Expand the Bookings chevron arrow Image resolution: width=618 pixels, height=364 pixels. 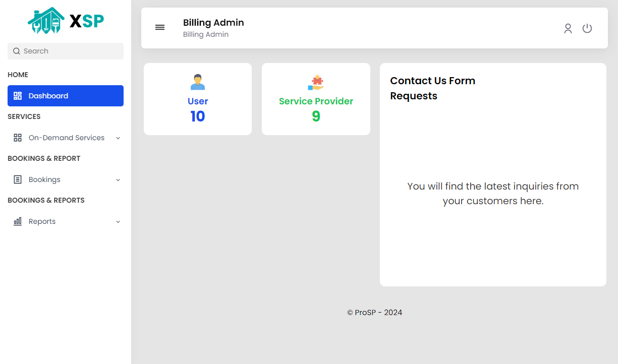coord(118,180)
